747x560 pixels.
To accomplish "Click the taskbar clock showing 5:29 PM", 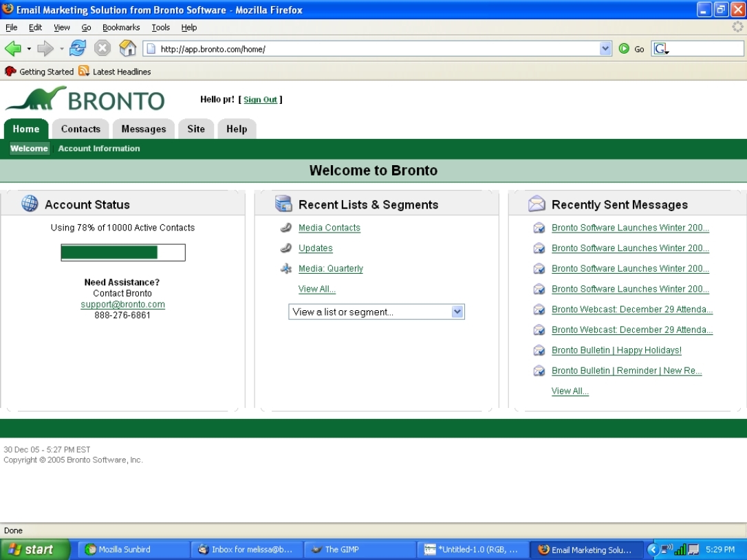I will [720, 550].
